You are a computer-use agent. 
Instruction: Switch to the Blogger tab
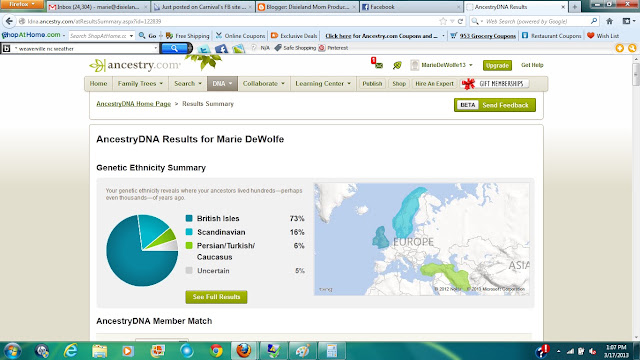(307, 7)
